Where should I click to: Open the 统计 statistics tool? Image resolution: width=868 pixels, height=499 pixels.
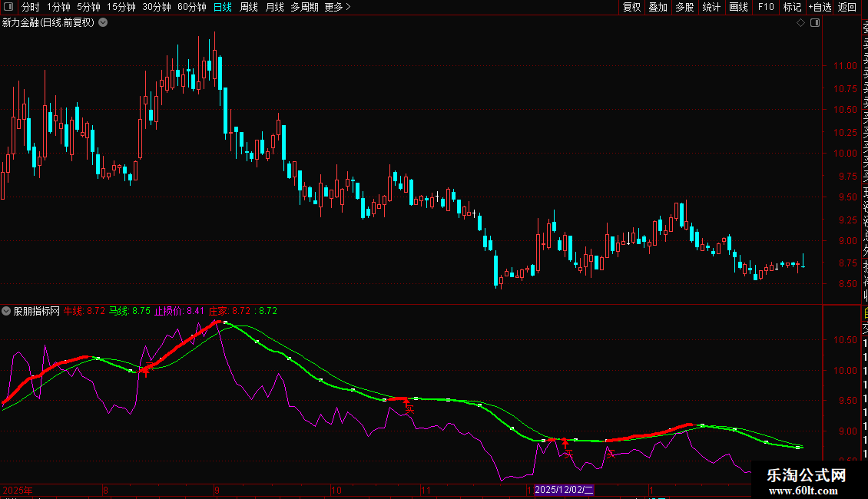pyautogui.click(x=711, y=7)
